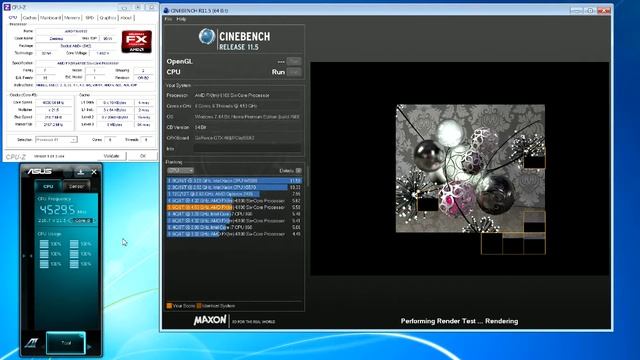
Task: Click the Cores count box in CPU-Z
Action: [x=110, y=140]
